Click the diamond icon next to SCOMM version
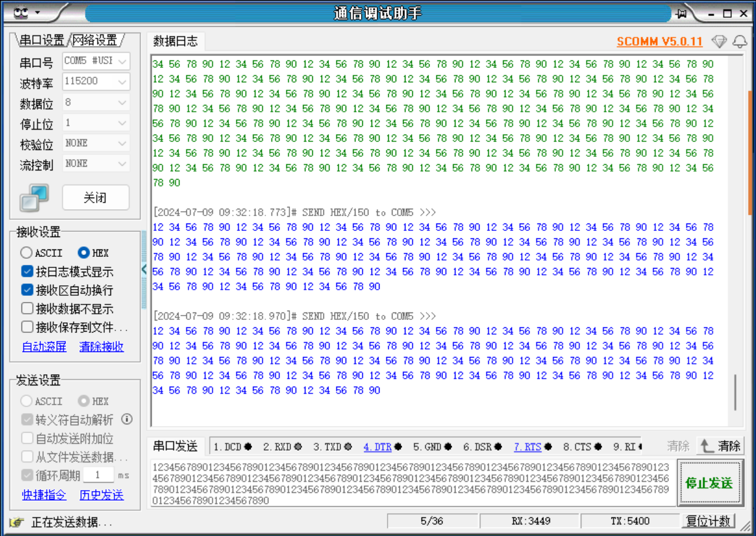The height and width of the screenshot is (536, 756). click(718, 42)
